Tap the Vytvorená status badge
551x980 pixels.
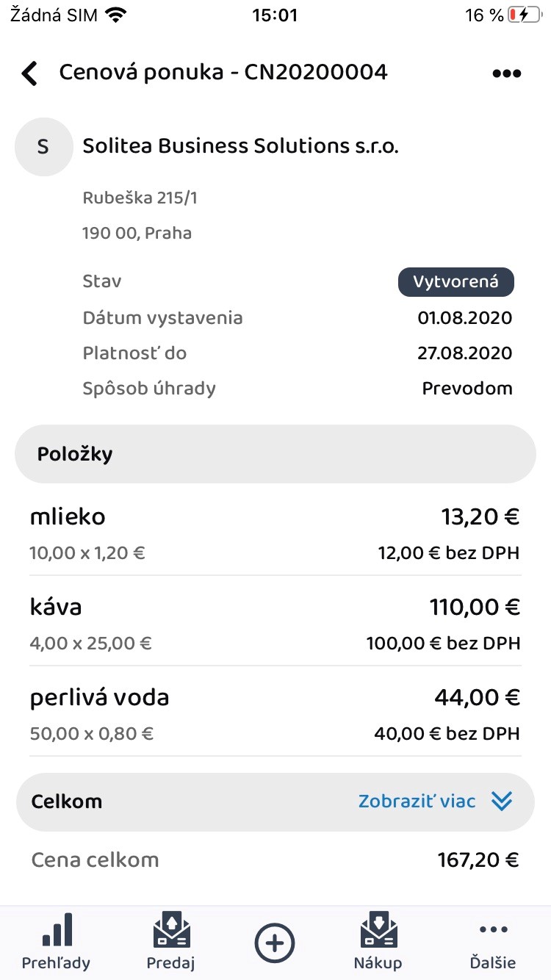tap(455, 282)
